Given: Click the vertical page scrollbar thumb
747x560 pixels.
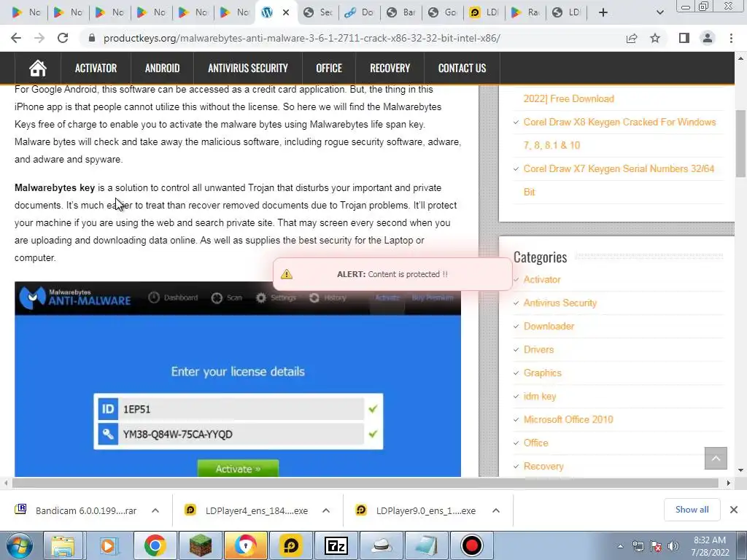Looking at the screenshot, I should [741, 144].
